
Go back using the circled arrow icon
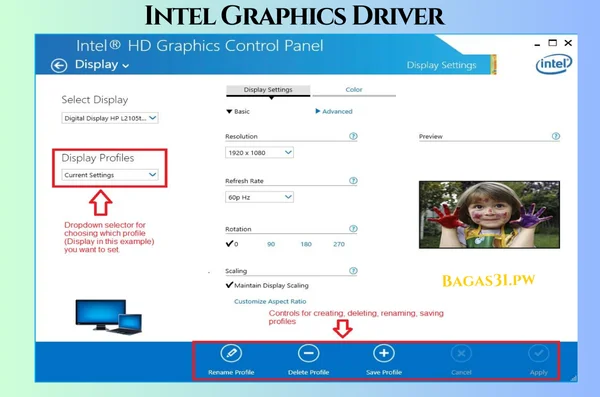pyautogui.click(x=59, y=65)
